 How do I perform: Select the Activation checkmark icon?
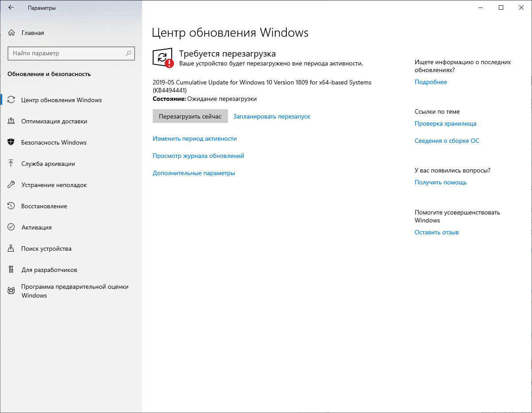click(x=11, y=227)
